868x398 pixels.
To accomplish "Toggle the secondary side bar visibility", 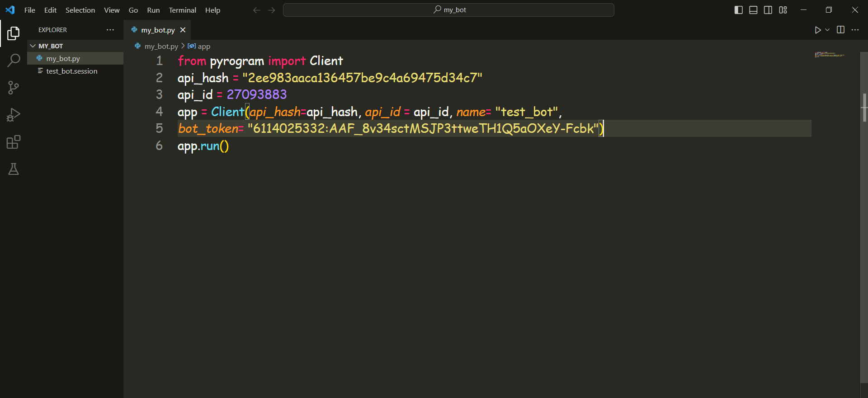I will coord(768,10).
